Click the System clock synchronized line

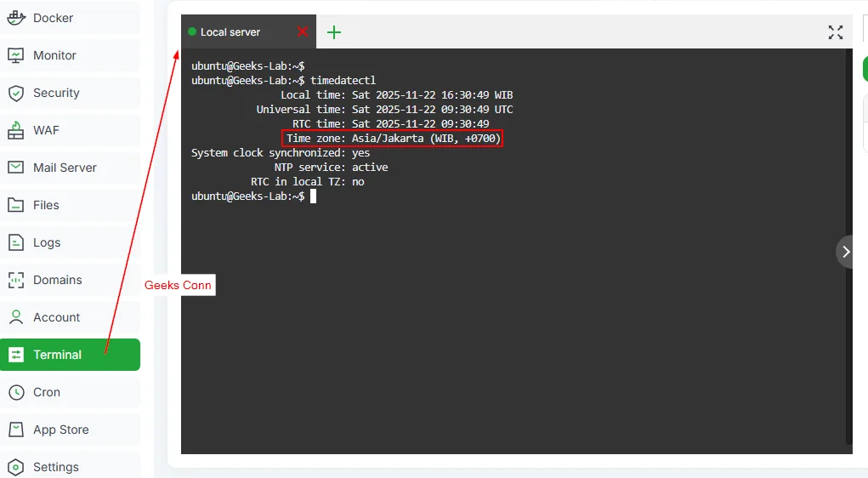280,153
